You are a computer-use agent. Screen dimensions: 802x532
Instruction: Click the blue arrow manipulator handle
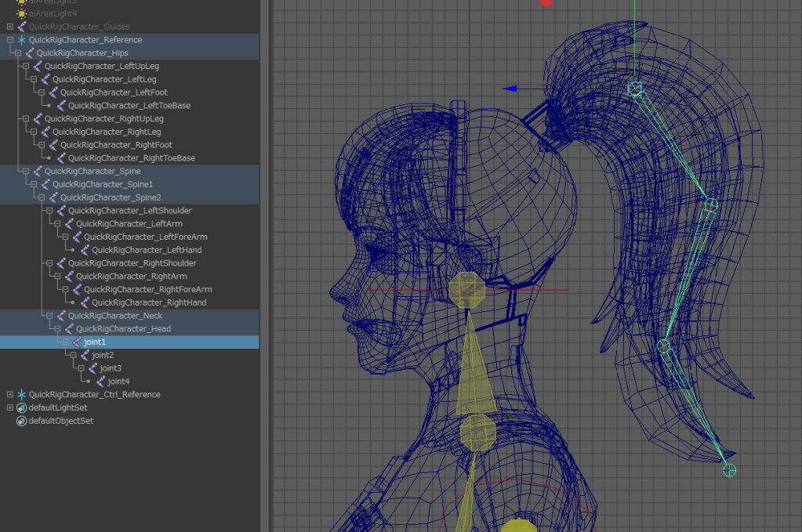pos(510,89)
